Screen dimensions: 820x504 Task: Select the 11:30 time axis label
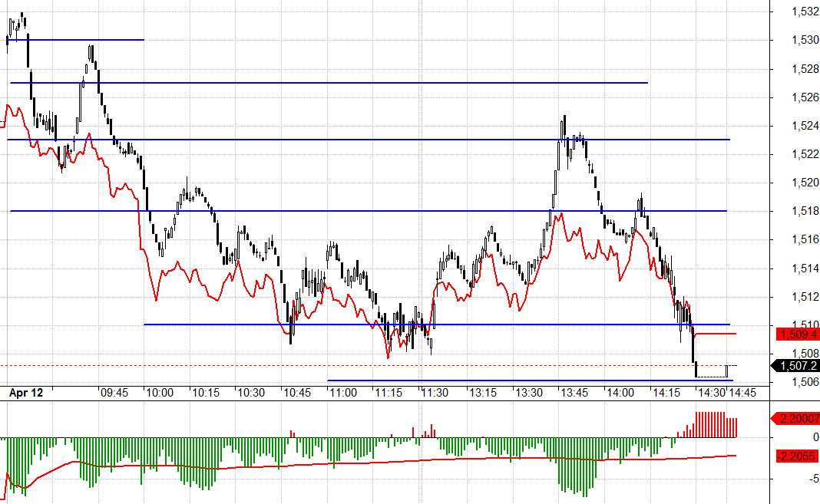coord(435,392)
